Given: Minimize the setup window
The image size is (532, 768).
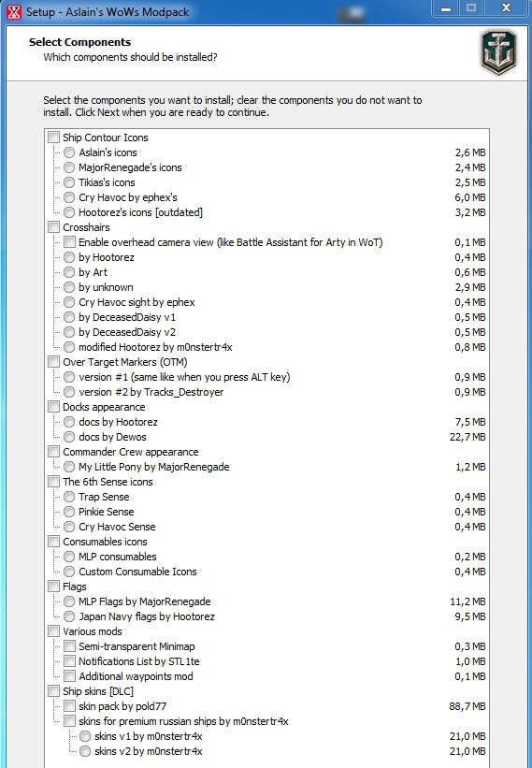Looking at the screenshot, I should pos(446,8).
